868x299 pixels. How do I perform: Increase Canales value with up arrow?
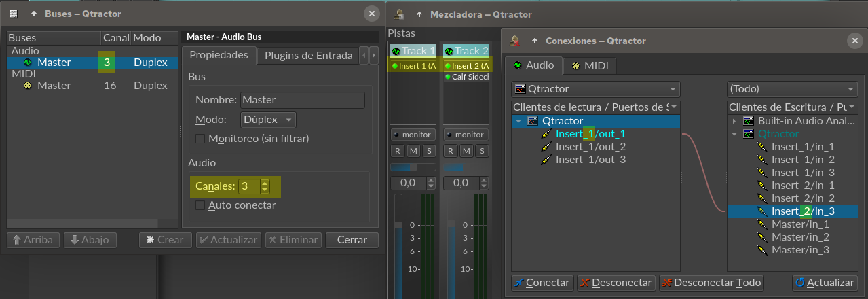tap(265, 182)
